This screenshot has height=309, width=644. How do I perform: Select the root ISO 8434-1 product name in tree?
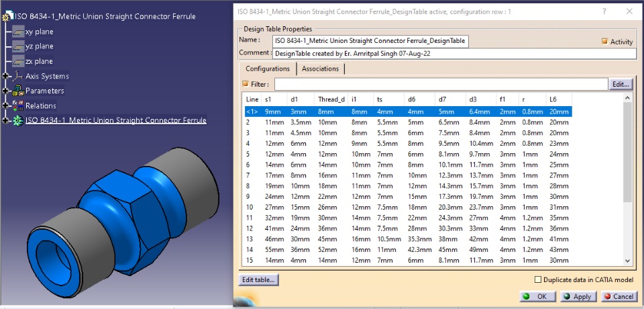(105, 17)
